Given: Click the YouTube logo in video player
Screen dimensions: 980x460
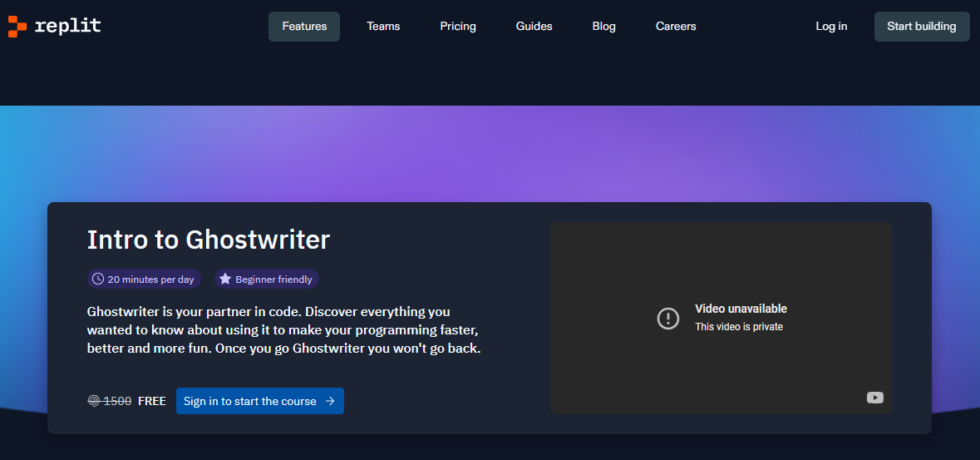Looking at the screenshot, I should [875, 398].
